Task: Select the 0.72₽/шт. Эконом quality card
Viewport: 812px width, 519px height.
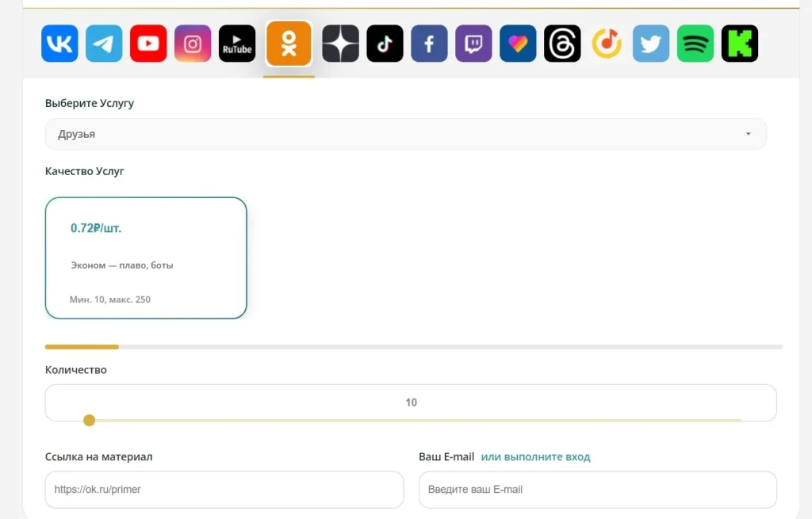Action: (x=146, y=258)
